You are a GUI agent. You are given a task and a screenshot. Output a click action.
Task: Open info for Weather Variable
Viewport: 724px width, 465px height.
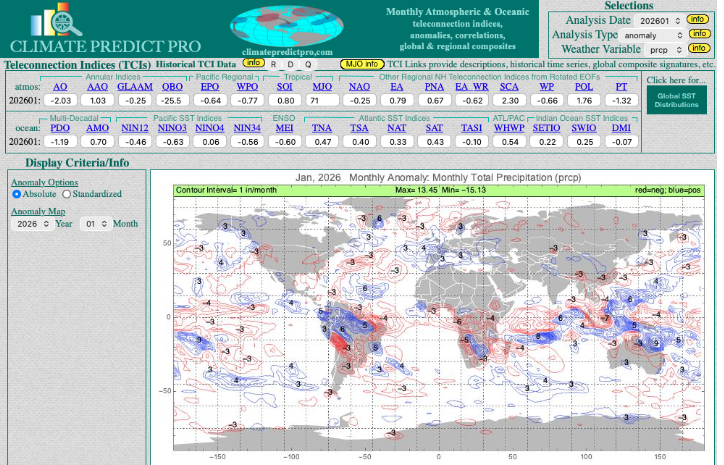pos(698,48)
